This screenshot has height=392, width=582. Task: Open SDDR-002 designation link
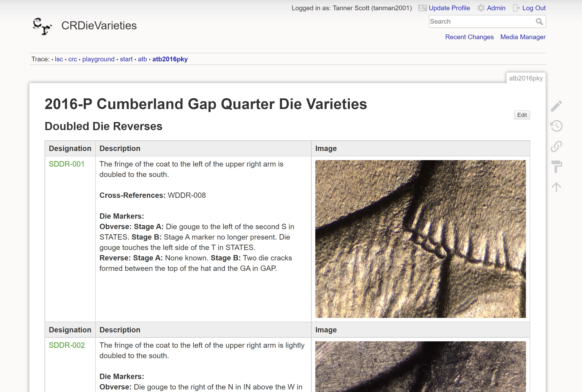pyautogui.click(x=66, y=345)
